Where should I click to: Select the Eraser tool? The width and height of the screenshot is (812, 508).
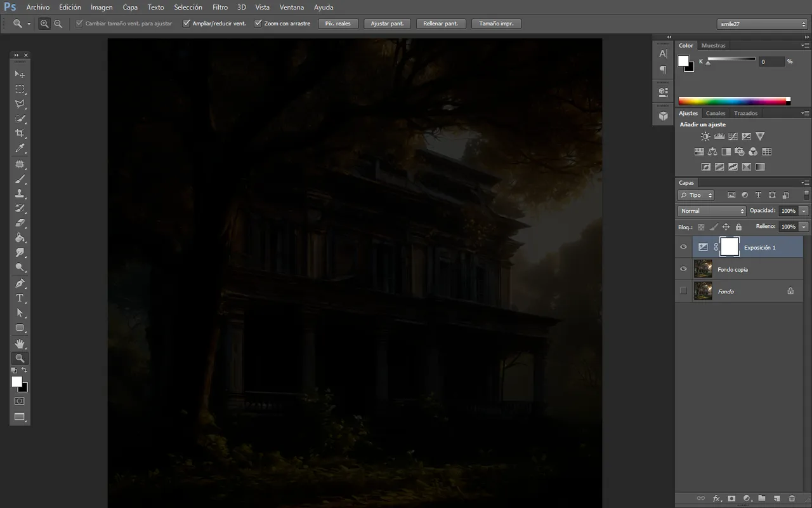[20, 224]
